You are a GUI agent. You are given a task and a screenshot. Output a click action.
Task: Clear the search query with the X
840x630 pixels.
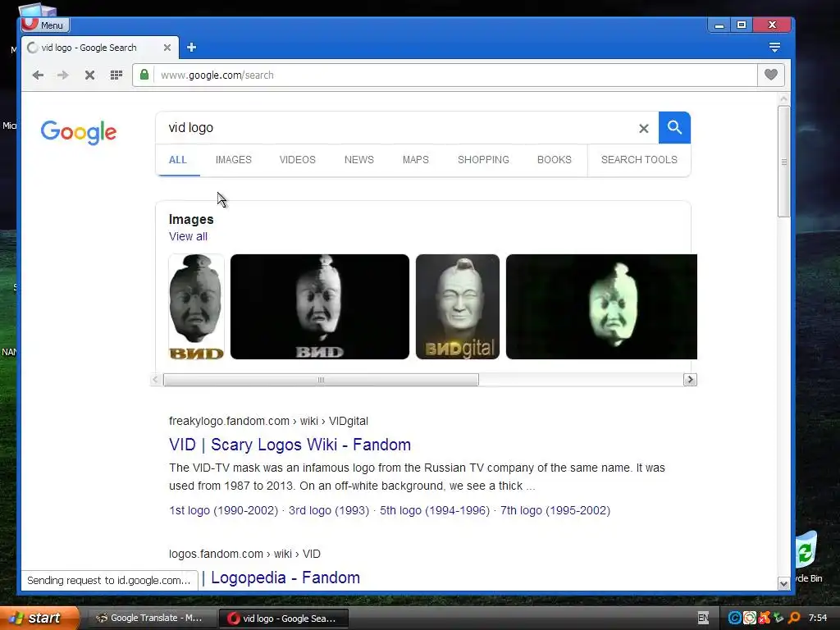click(644, 128)
